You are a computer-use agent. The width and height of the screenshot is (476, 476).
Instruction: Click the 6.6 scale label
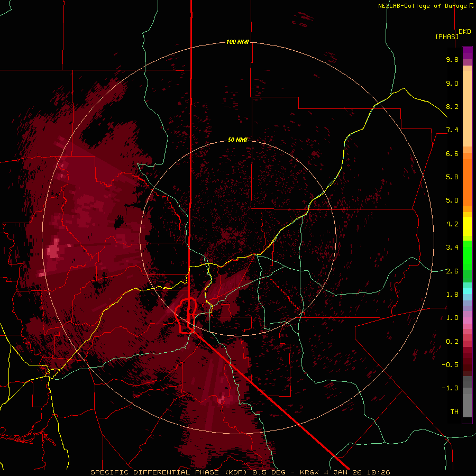point(452,153)
